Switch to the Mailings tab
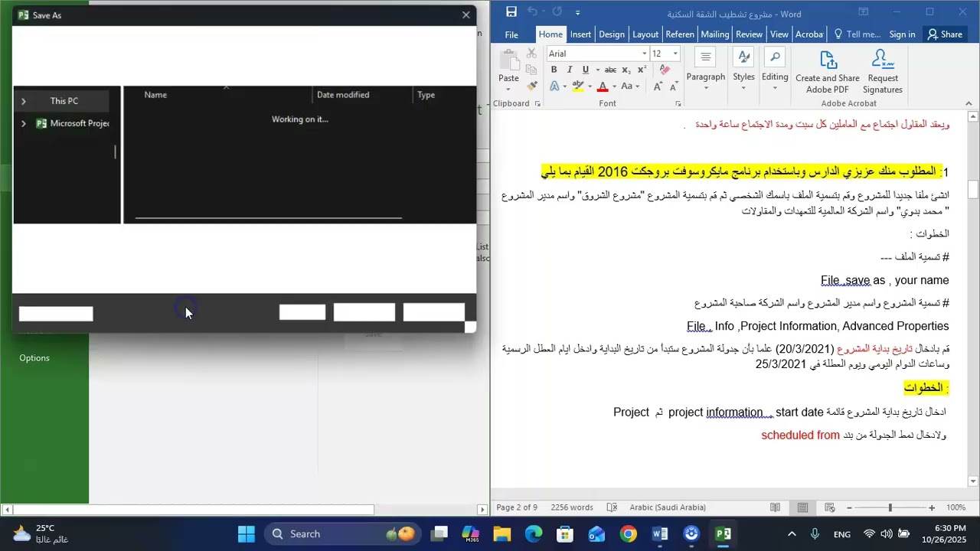The image size is (980, 551). point(715,34)
